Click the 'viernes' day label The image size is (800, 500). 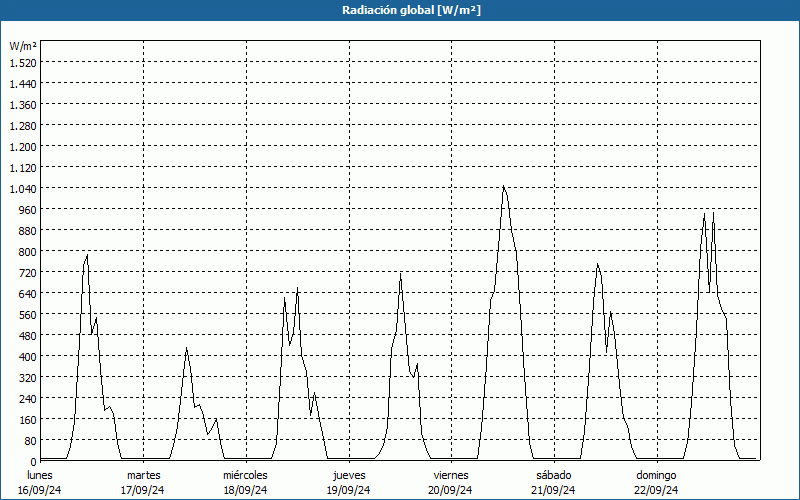451,475
